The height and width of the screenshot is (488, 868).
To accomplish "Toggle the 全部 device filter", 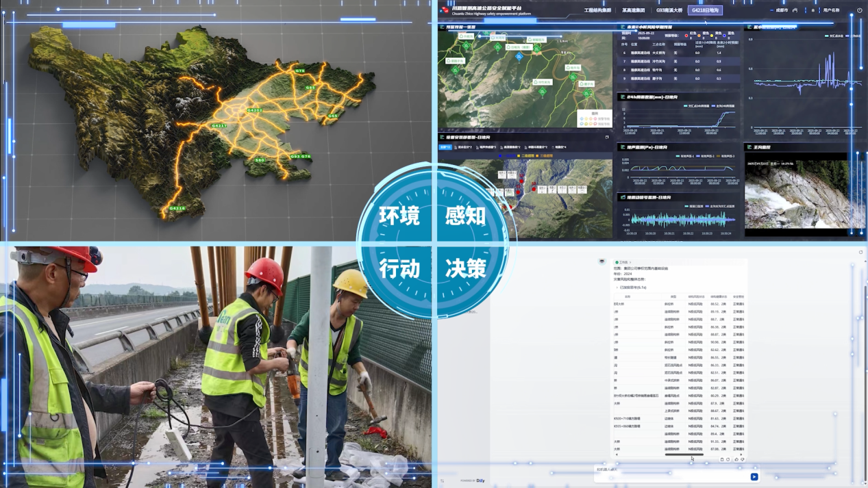I will pos(445,147).
